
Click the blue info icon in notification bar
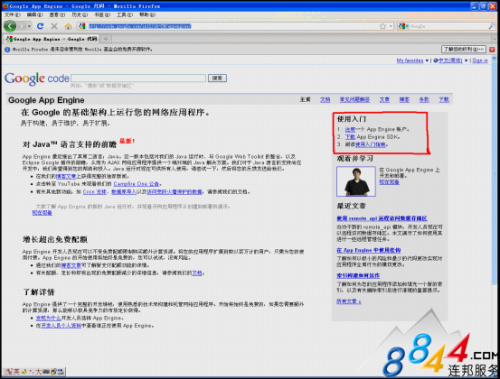(x=8, y=49)
